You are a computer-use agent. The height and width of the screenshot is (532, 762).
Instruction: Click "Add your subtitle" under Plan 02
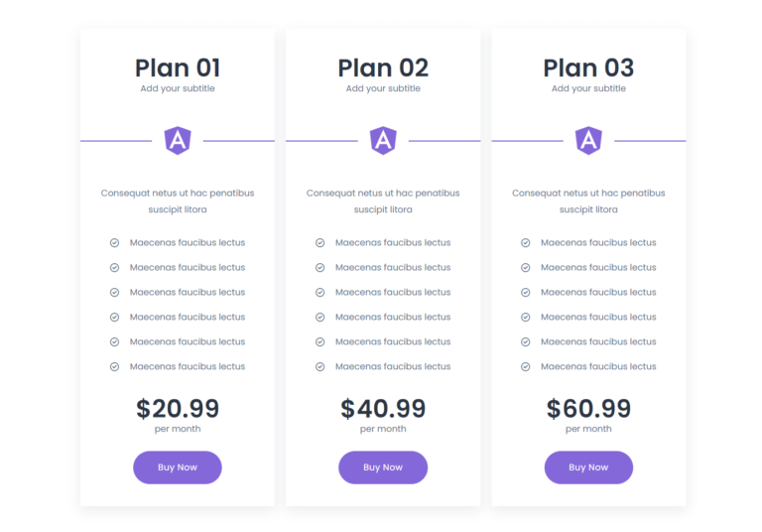[x=383, y=88]
